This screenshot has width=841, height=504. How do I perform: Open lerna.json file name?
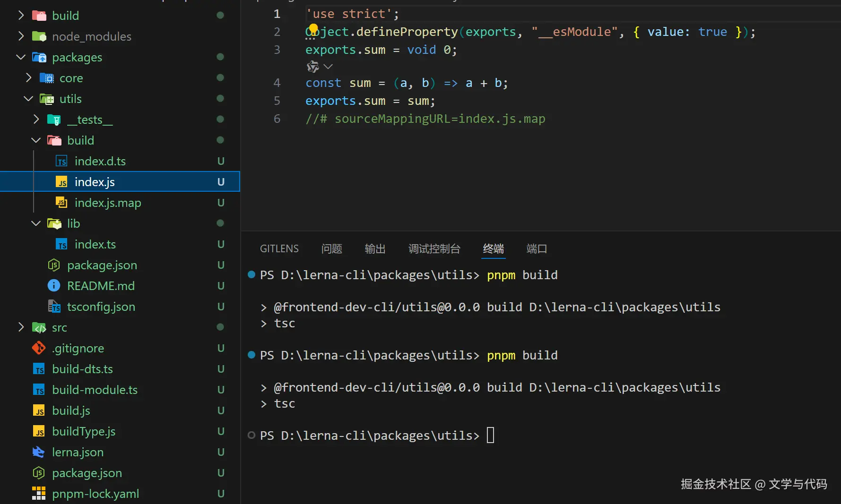pos(78,452)
